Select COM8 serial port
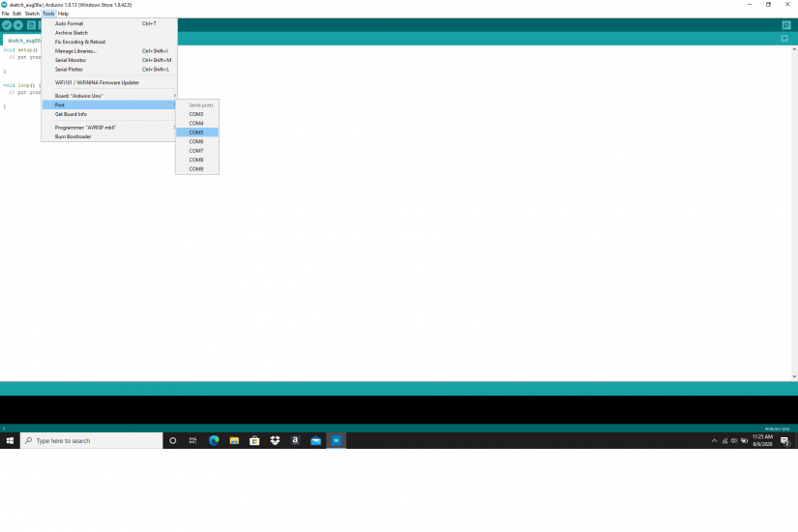 coord(197,160)
